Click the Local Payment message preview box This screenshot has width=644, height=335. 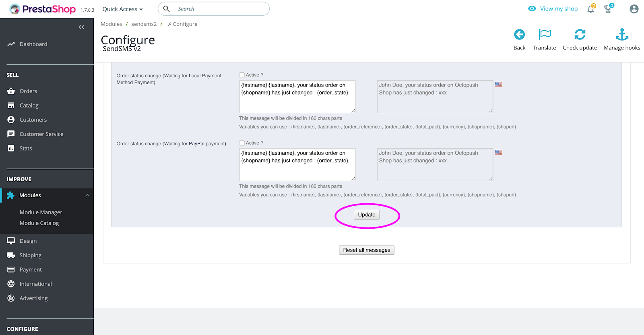pyautogui.click(x=435, y=97)
